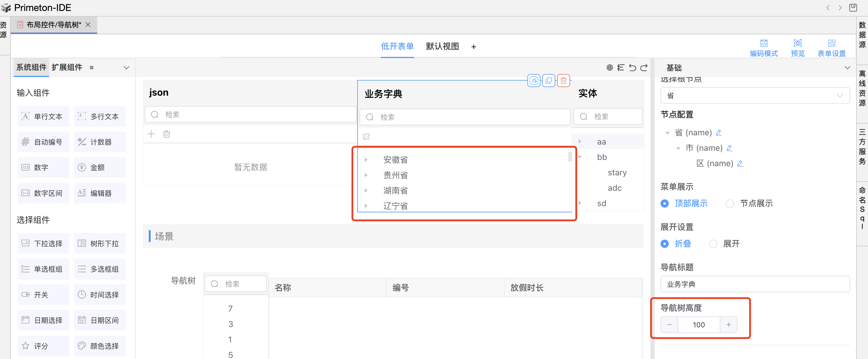
Task: Click the copy component icon
Action: tap(548, 81)
